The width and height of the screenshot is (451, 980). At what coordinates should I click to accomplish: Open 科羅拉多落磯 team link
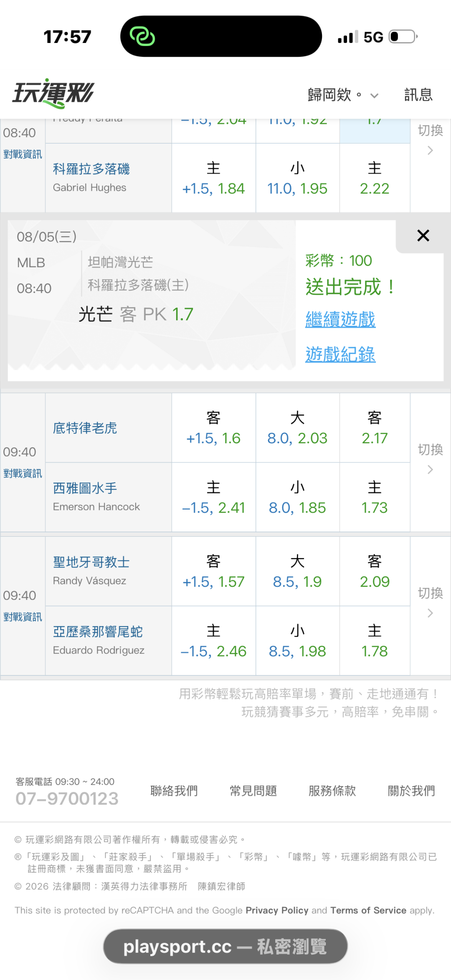click(91, 169)
